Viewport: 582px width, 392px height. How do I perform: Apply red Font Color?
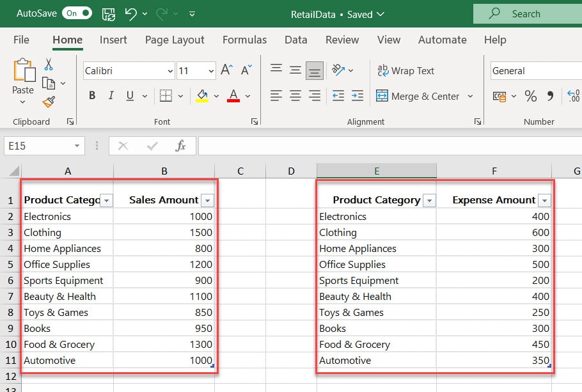click(233, 96)
